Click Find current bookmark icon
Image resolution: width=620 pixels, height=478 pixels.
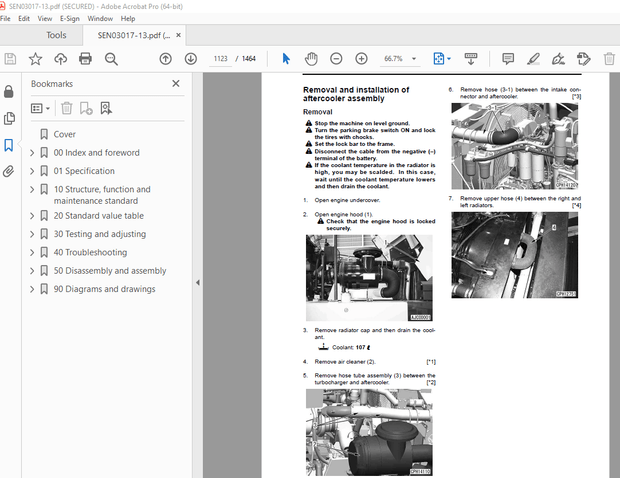point(106,108)
